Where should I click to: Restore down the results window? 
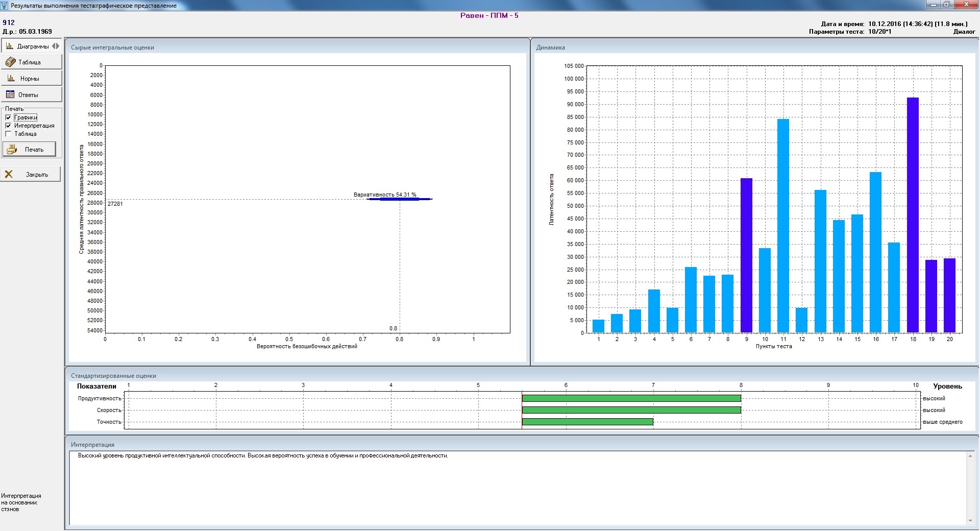click(x=946, y=5)
